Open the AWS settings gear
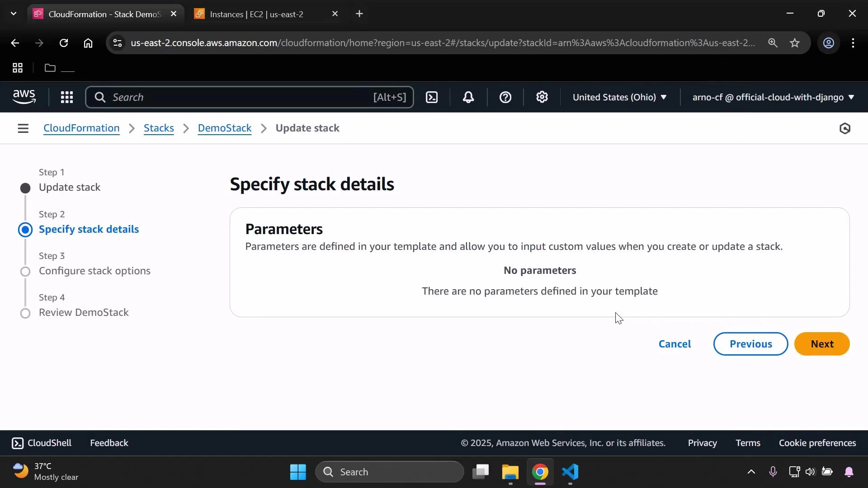868x488 pixels. (542, 97)
